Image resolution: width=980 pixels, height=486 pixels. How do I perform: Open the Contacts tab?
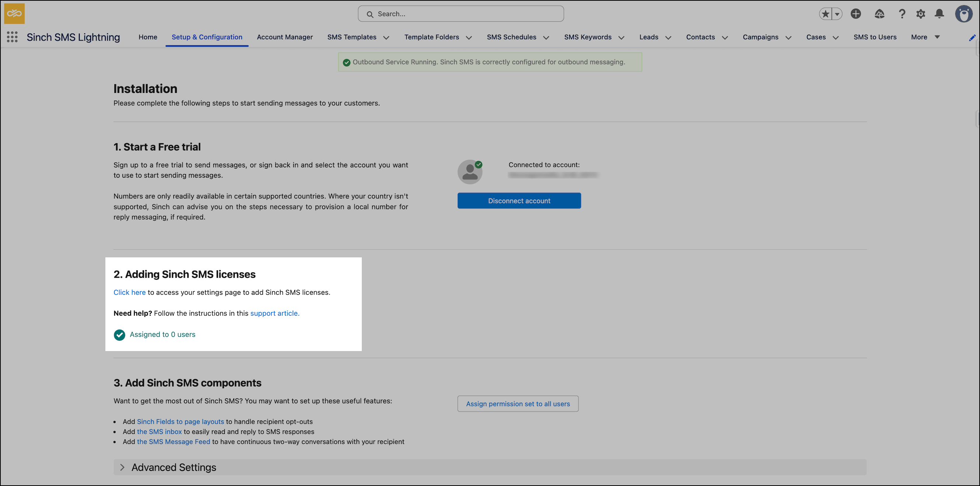[x=700, y=37]
